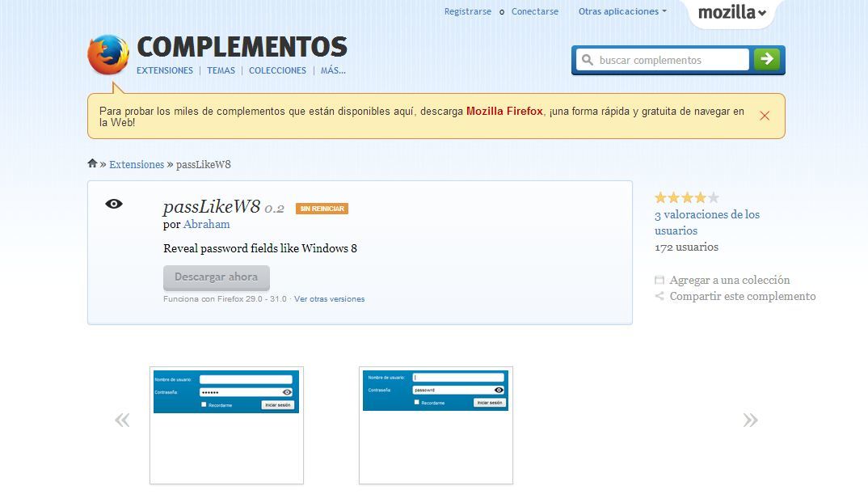
Task: Open the EXTENSIONES section
Action: tap(165, 70)
